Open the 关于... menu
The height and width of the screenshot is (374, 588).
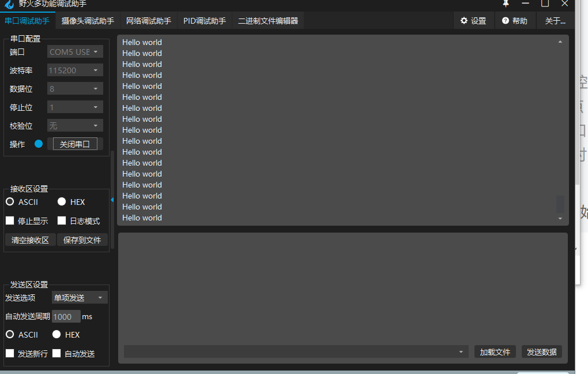click(x=555, y=21)
